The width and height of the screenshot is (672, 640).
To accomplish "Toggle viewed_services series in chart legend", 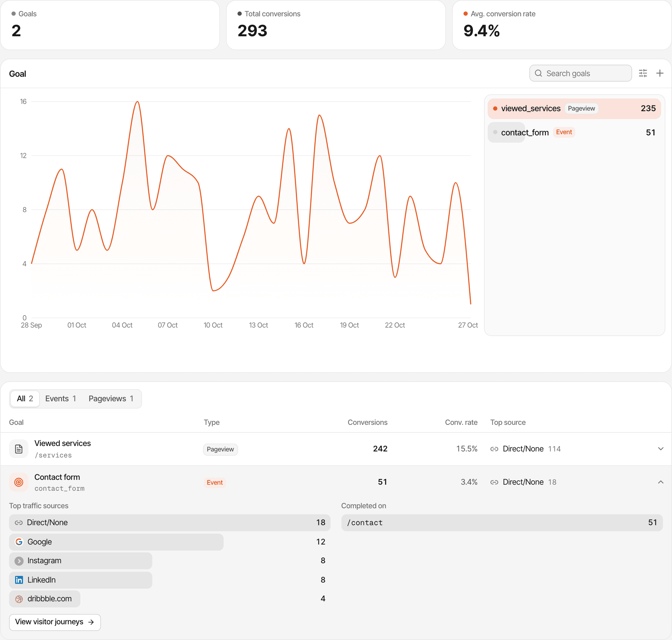I will tap(574, 108).
